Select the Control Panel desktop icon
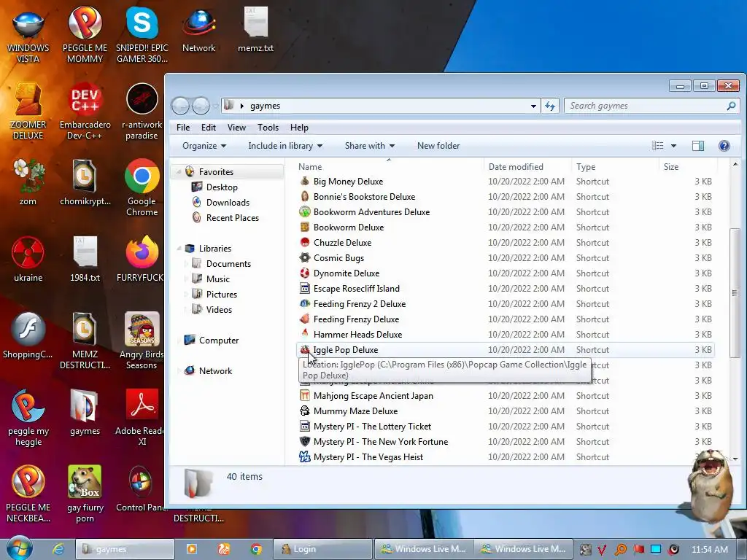Screen dimensions: 747x560 pos(142,489)
